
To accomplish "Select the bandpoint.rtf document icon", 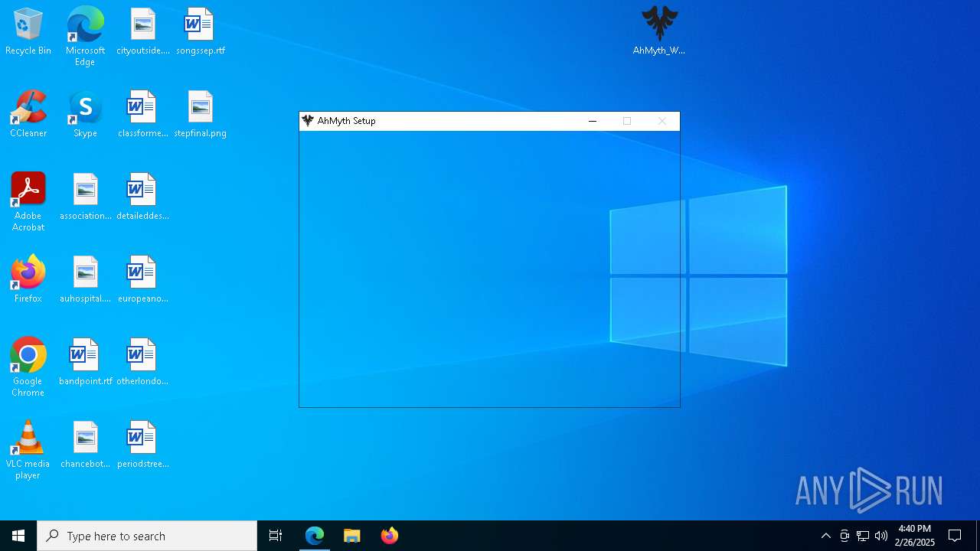I will coord(85,362).
